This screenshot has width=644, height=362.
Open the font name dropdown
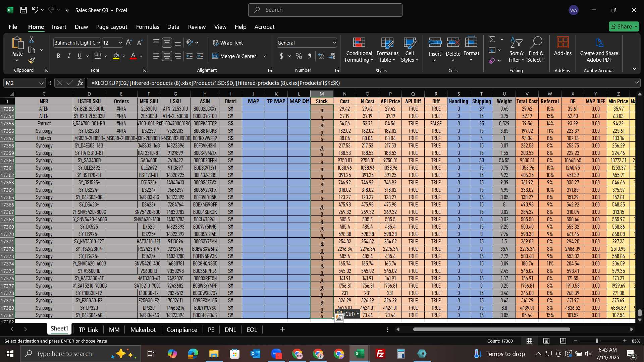coord(98,43)
